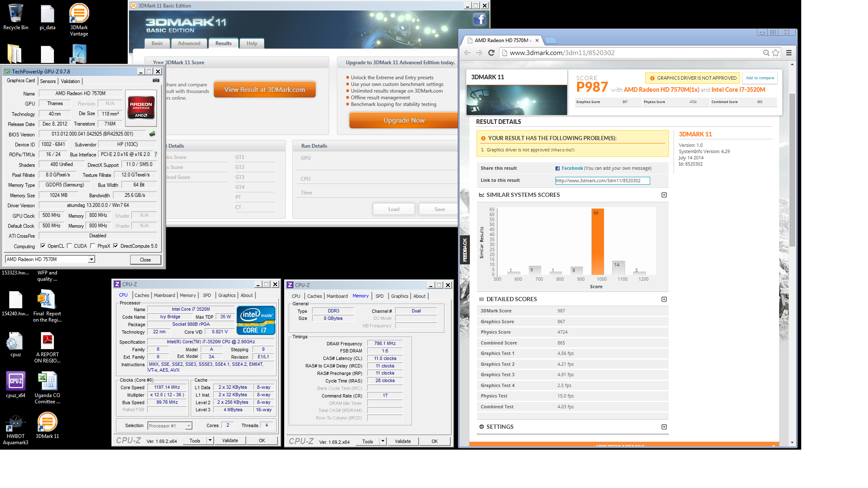
Task: Click Close button in GPU-Z
Action: tap(145, 260)
